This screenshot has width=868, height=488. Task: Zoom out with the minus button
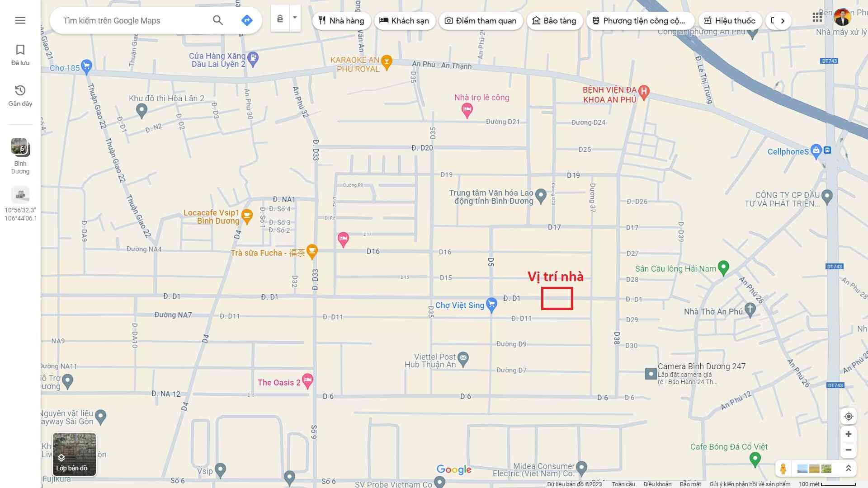click(849, 450)
